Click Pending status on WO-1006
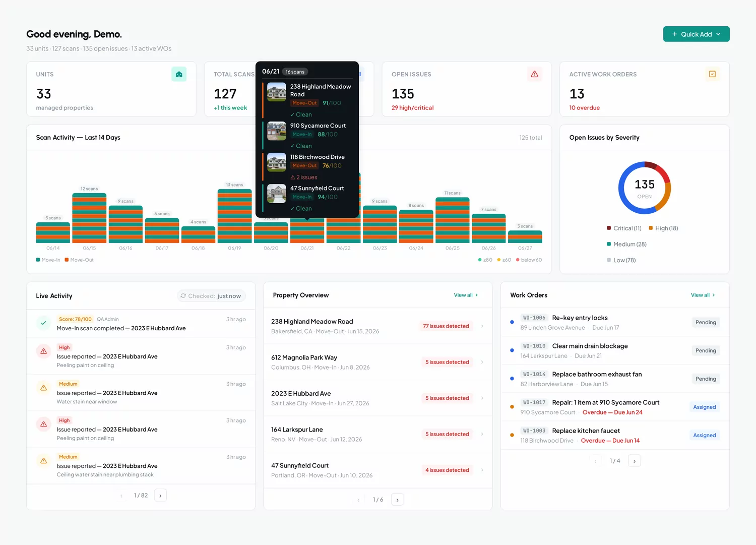 coord(706,322)
